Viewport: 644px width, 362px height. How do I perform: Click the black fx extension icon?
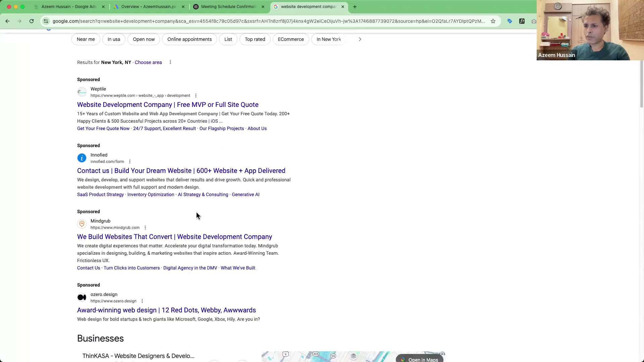pos(522,21)
